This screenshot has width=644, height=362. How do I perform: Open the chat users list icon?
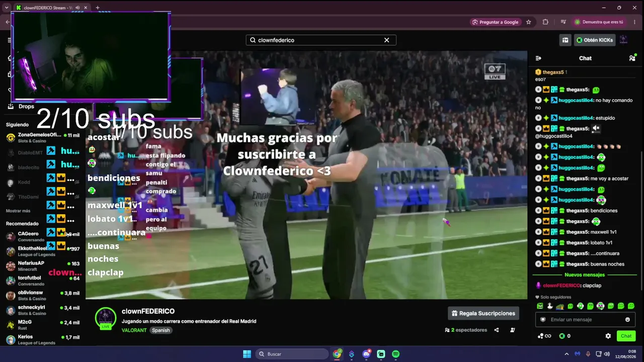(632, 58)
